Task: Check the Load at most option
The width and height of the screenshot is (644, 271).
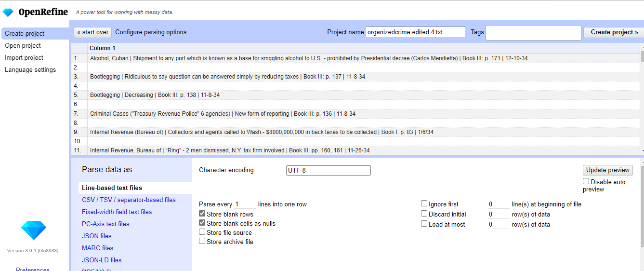Action: pos(424,224)
